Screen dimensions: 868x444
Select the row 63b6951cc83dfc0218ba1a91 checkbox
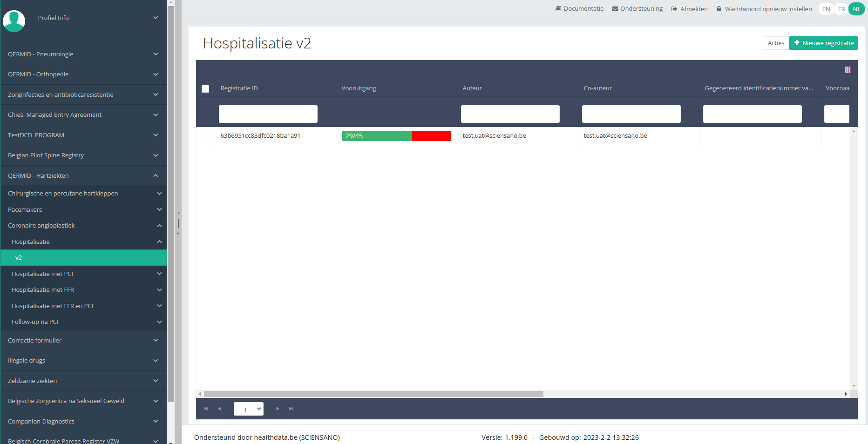click(x=205, y=136)
